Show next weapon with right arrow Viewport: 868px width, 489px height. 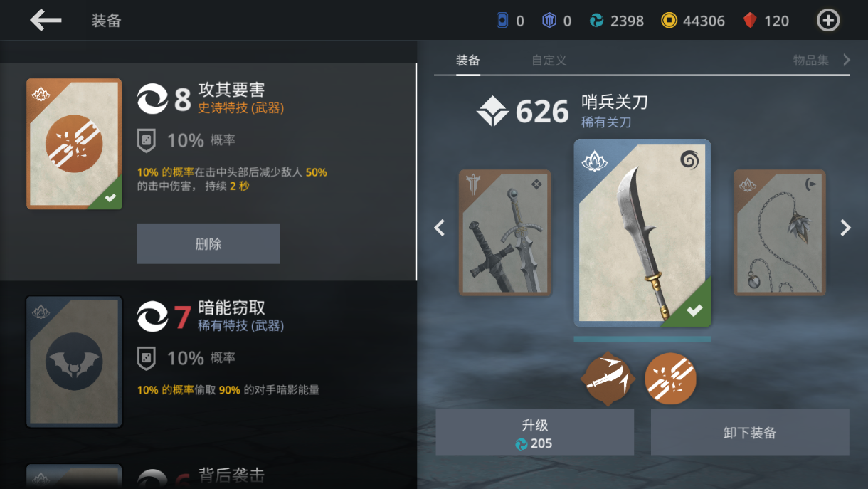click(x=845, y=228)
